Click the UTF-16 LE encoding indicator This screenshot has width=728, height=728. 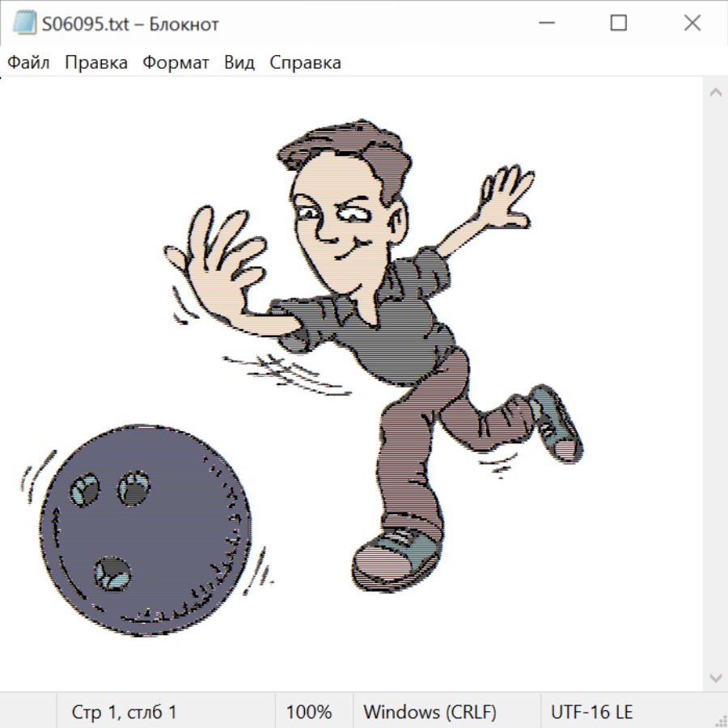[591, 712]
